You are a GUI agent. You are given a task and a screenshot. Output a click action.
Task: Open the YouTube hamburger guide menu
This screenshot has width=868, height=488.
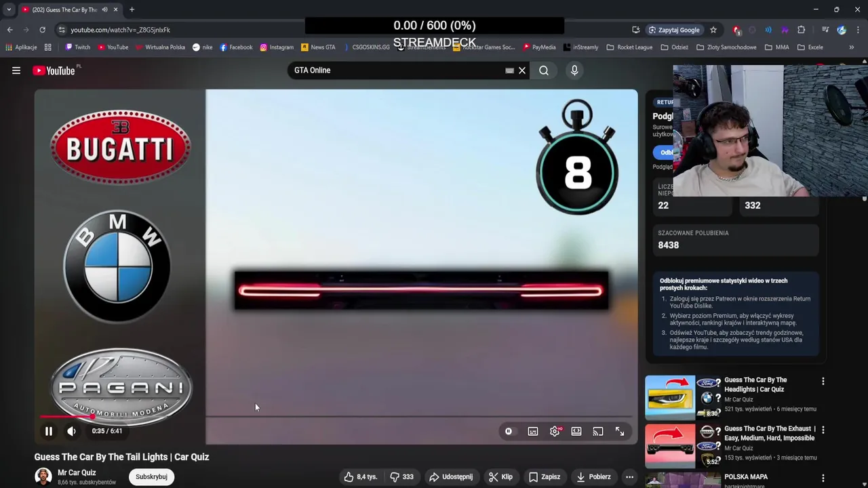pos(16,70)
